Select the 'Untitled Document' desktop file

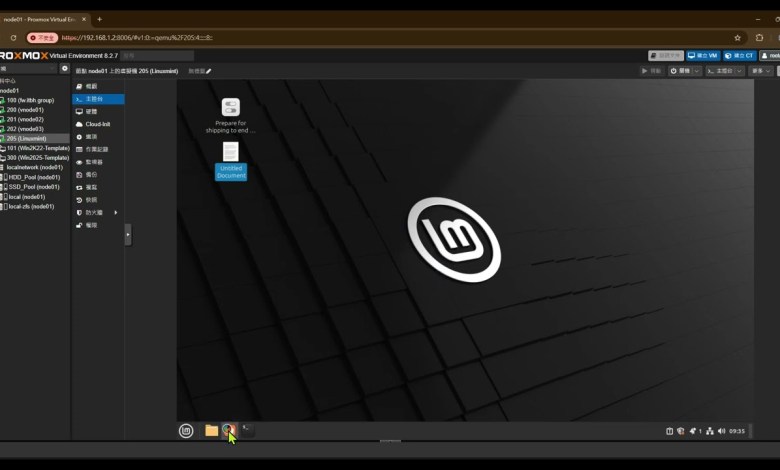tap(231, 161)
